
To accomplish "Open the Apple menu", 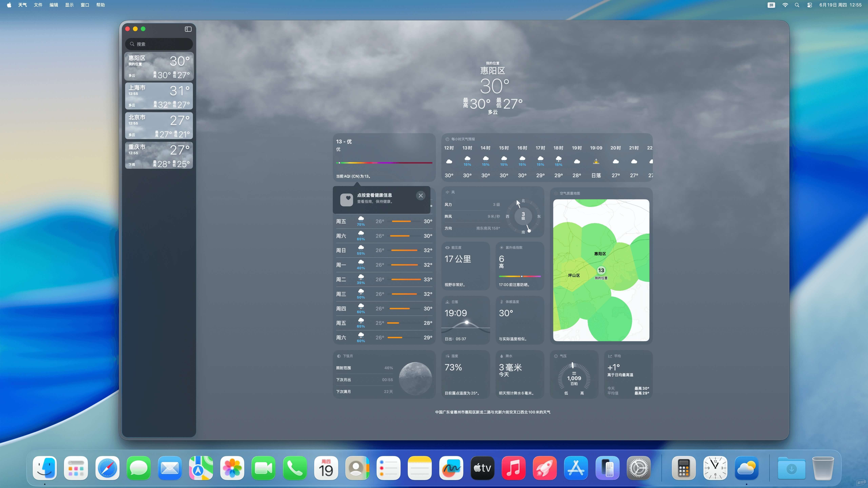I will point(9,5).
